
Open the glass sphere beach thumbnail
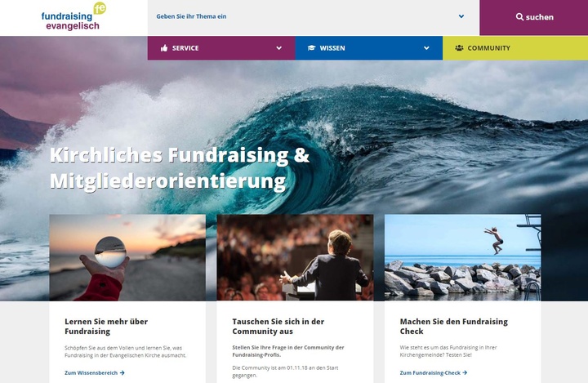(x=127, y=257)
